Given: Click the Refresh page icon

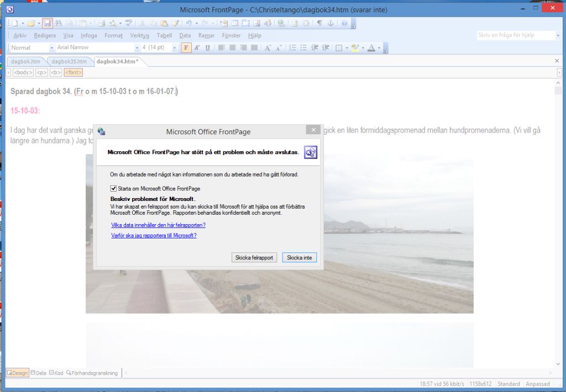Looking at the screenshot, I should click(295, 23).
